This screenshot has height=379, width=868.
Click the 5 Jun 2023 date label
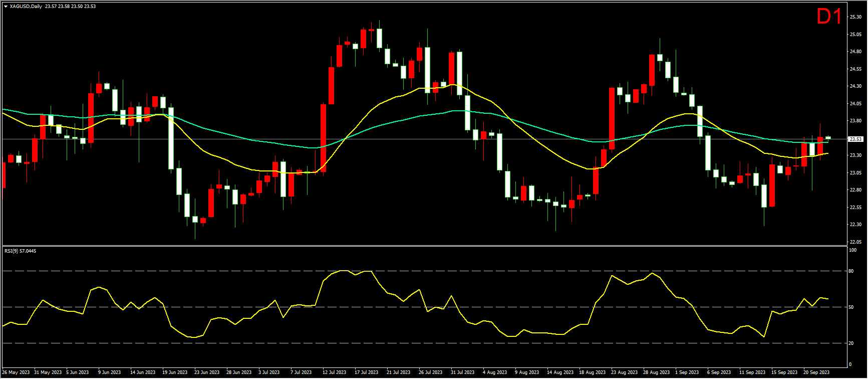(x=78, y=372)
